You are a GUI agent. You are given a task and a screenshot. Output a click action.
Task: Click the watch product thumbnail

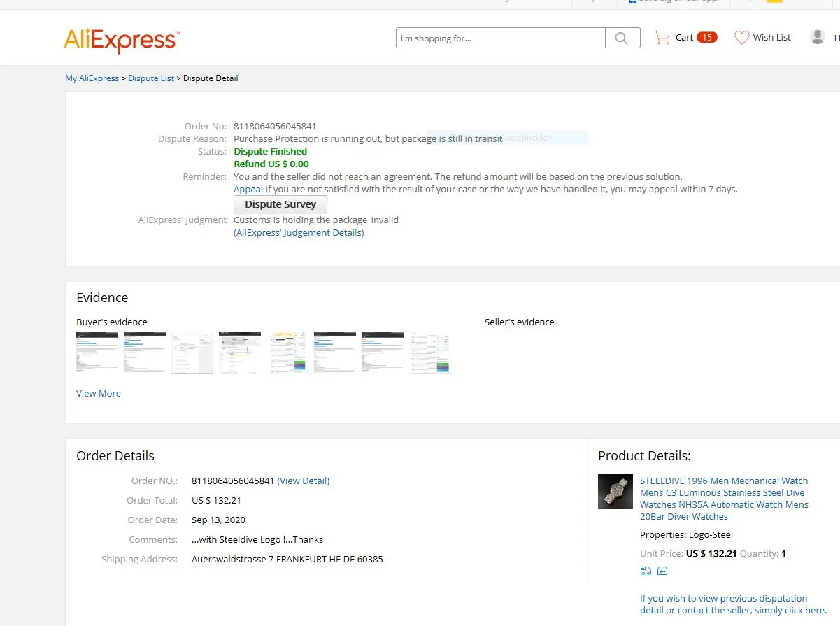(615, 492)
